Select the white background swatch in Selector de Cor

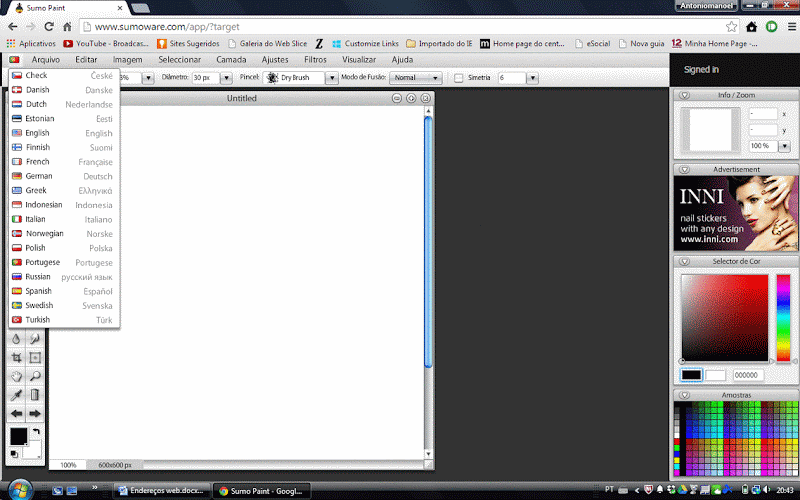715,375
